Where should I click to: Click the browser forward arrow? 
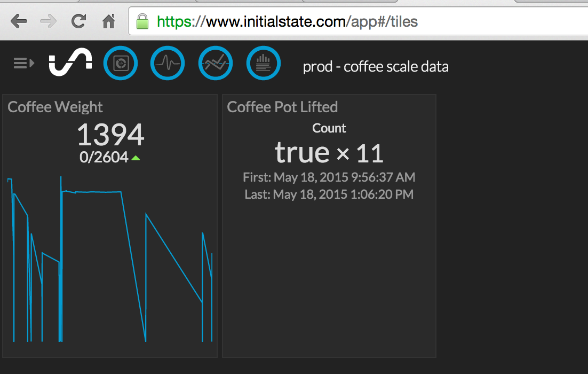coord(49,21)
